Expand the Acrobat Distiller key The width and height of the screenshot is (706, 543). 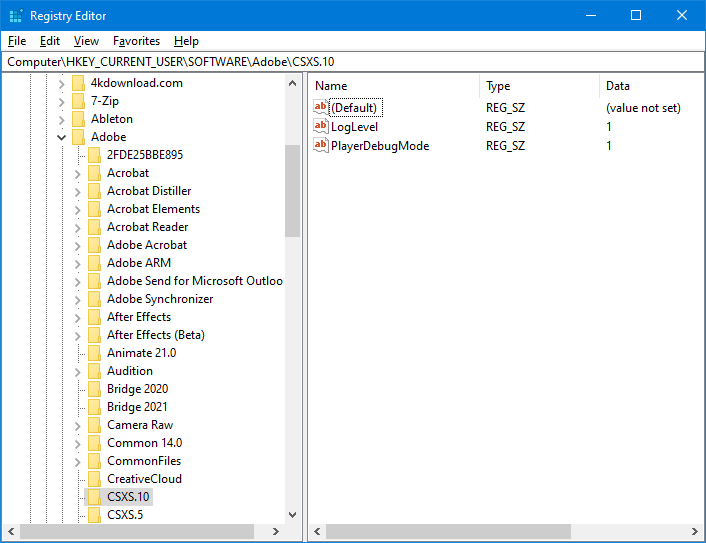click(77, 192)
